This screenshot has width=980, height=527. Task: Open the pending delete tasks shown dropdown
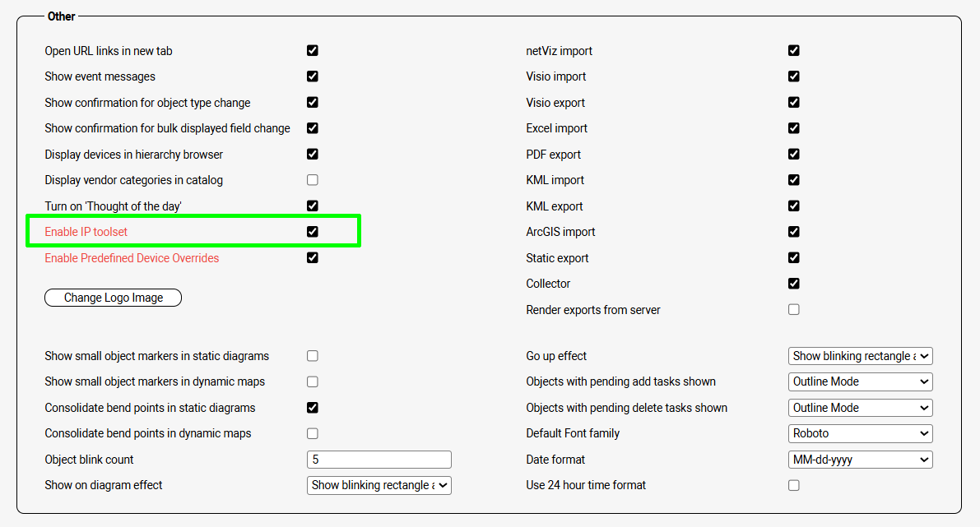pos(860,408)
